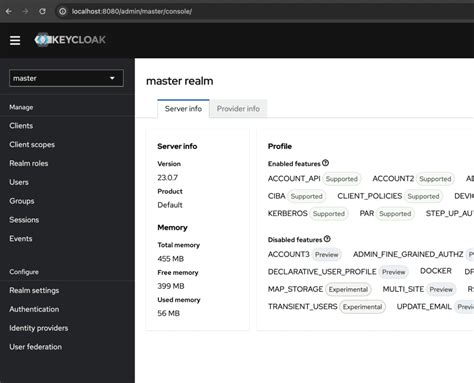Click the DOCKER feature label
Image resolution: width=474 pixels, height=383 pixels.
[436, 271]
